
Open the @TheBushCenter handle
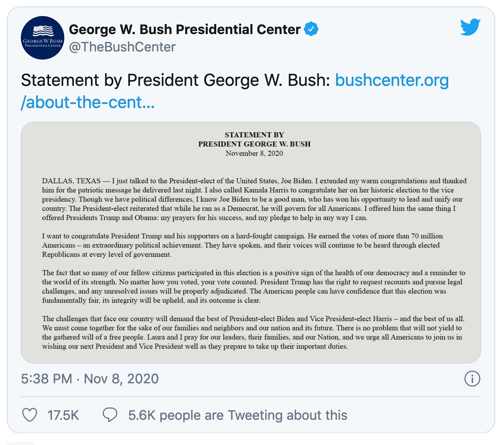122,47
